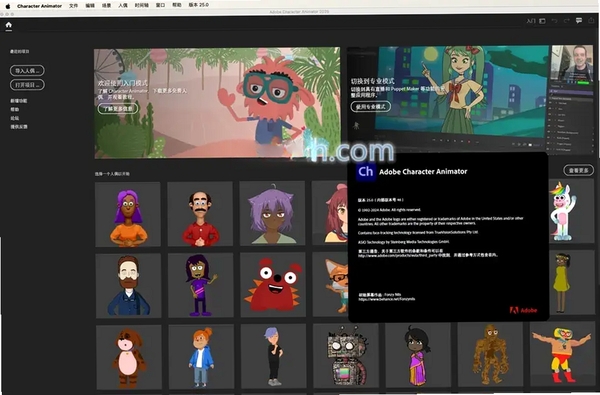The height and width of the screenshot is (395, 600).
Task: Select the purple-haired figure in black puppet
Action: tap(274, 356)
